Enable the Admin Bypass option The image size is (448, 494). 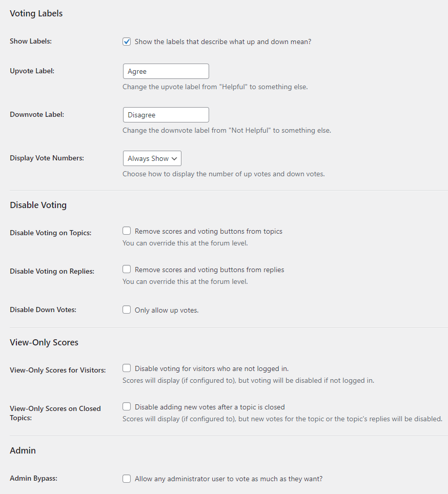coord(127,479)
